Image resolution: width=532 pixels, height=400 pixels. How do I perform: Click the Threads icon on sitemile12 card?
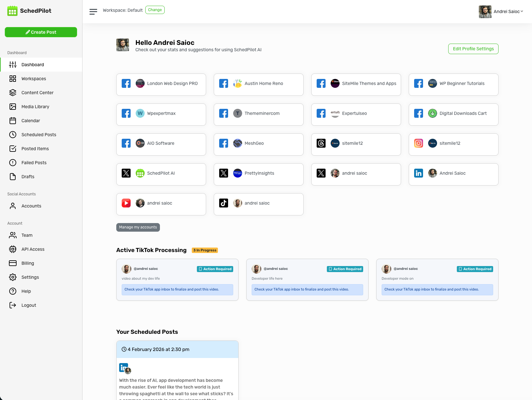coord(321,143)
